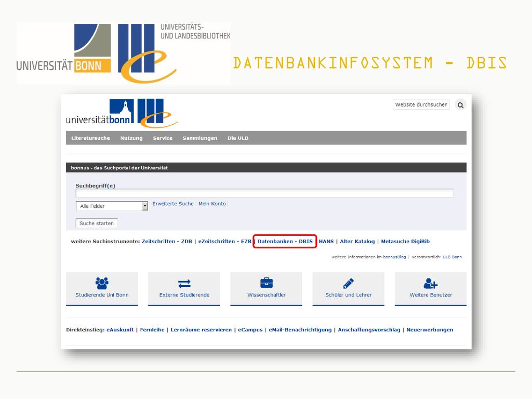
Task: Open the Anschaffungsvorschlag link
Action: tap(369, 329)
